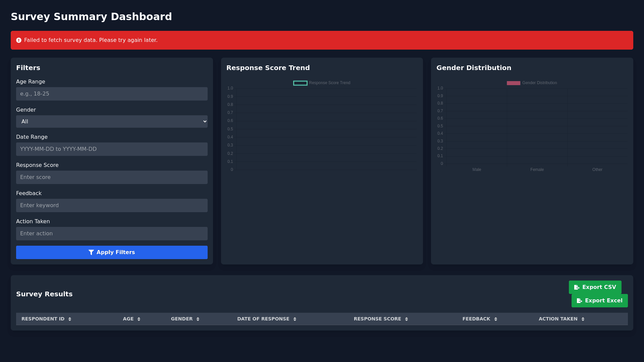The image size is (644, 362).
Task: Click the error alert exclamation icon
Action: [x=19, y=40]
